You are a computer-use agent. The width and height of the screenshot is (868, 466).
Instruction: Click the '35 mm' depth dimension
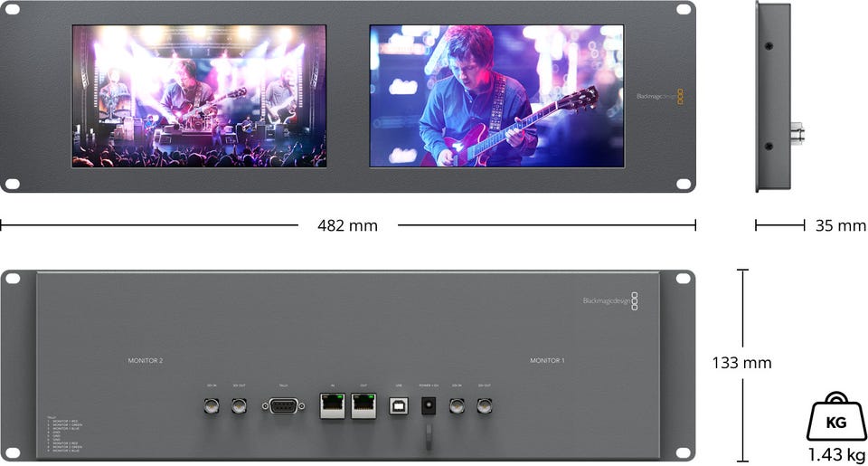point(840,225)
